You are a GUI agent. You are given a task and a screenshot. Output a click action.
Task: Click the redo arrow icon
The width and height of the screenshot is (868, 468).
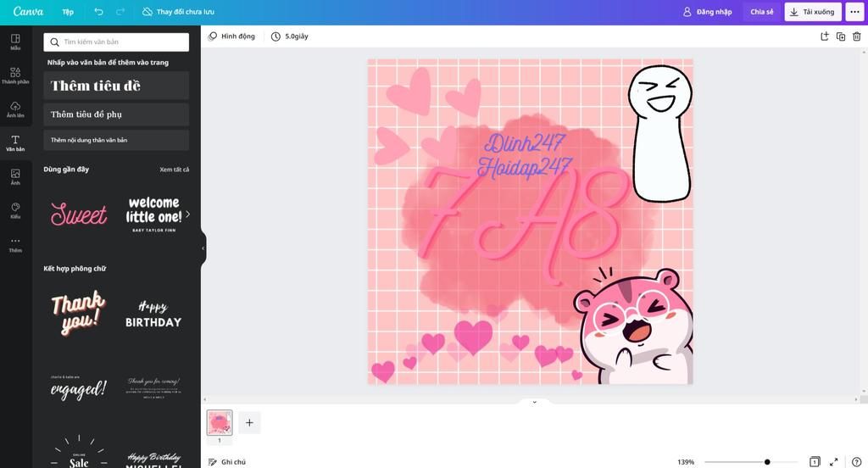(x=120, y=12)
